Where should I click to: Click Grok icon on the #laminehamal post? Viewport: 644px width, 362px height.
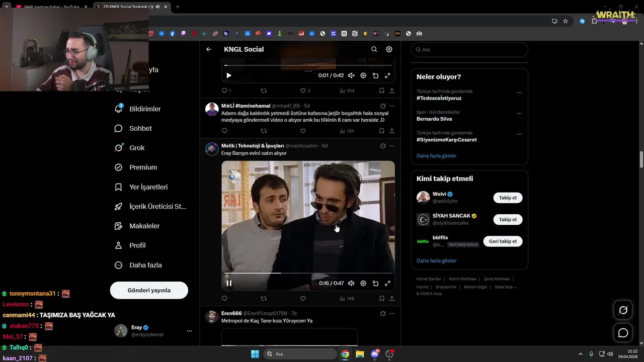tap(383, 106)
